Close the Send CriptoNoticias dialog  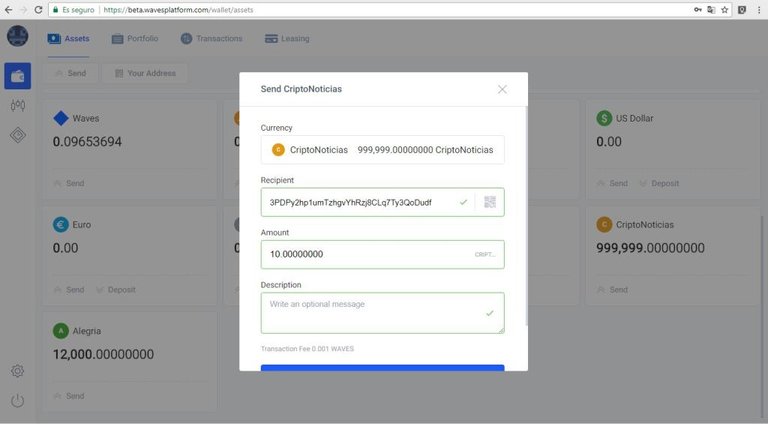tap(502, 89)
